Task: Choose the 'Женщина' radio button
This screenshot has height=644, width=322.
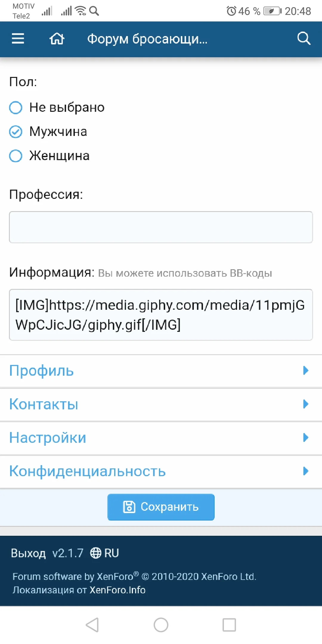Action: tap(16, 156)
